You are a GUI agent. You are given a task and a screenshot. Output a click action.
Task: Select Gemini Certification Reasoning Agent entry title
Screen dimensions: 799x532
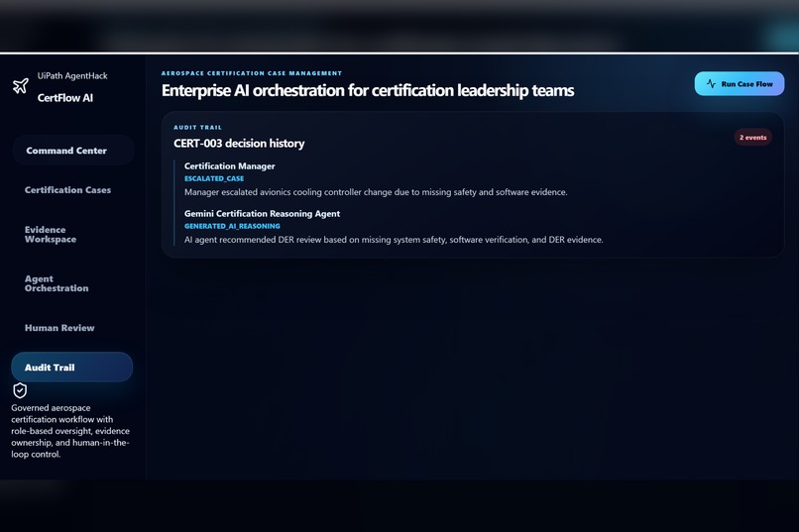[x=262, y=213]
